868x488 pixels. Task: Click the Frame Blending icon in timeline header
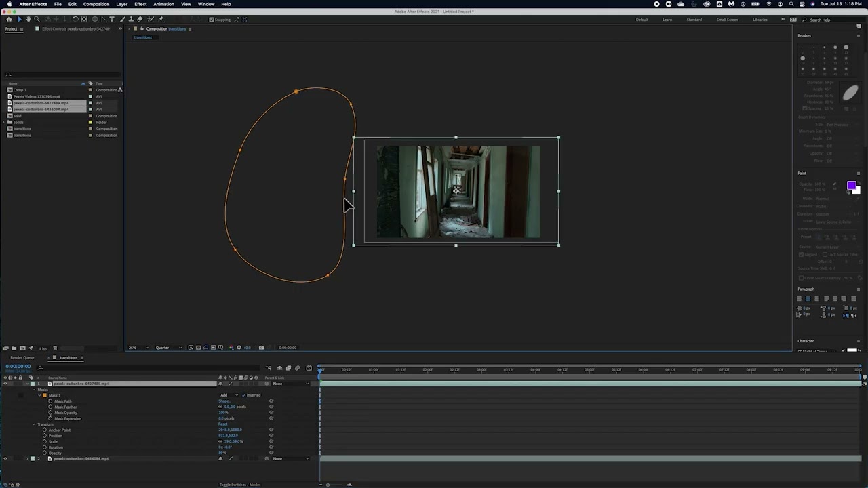click(x=288, y=368)
